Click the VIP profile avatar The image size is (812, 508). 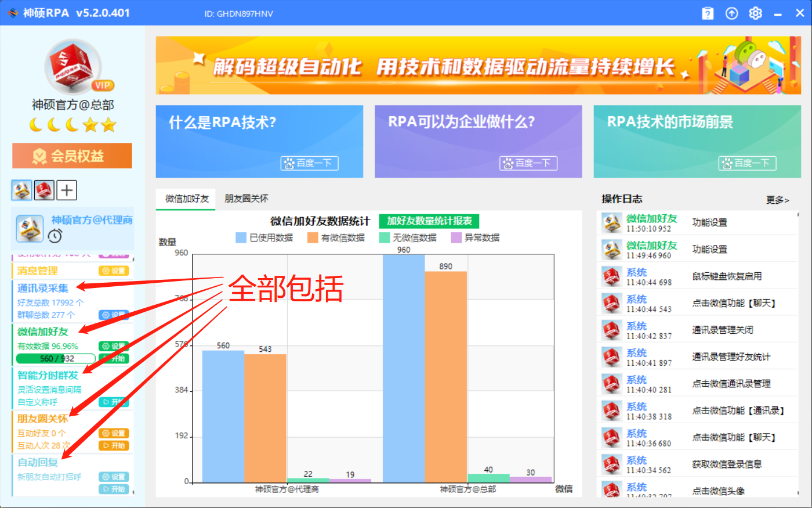[x=74, y=67]
